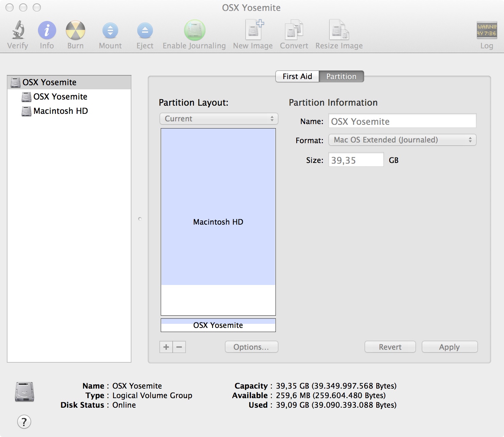Open the Resize Image tool
The height and width of the screenshot is (437, 504).
pyautogui.click(x=339, y=31)
